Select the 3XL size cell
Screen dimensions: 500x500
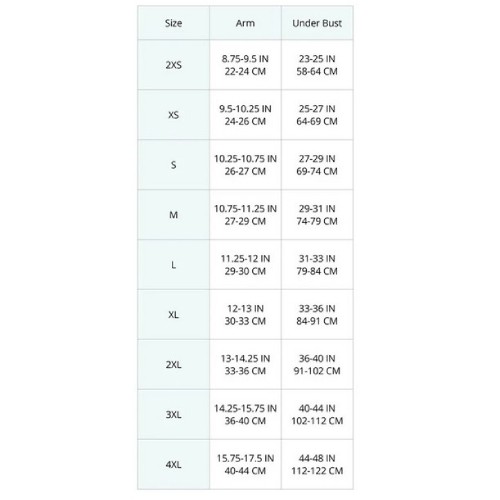click(x=173, y=415)
